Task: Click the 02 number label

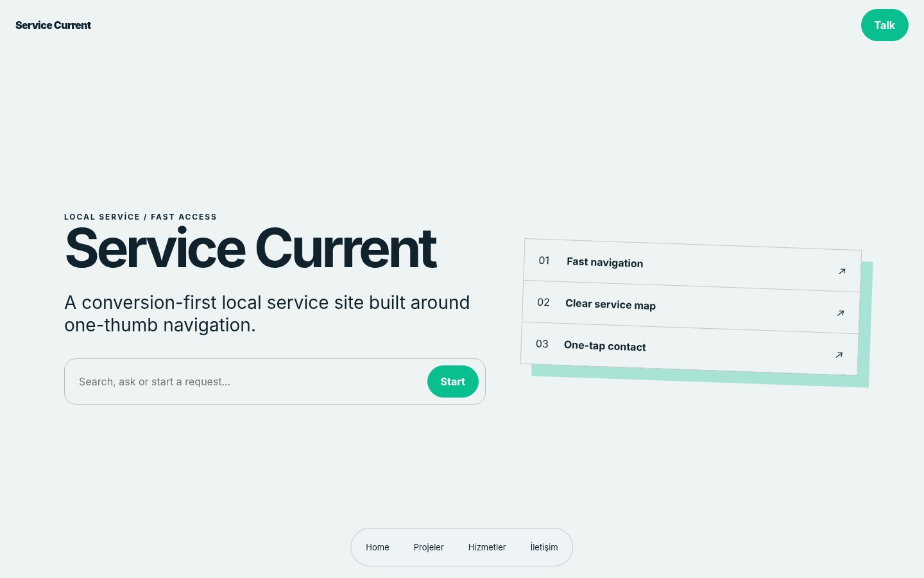Action: (543, 302)
